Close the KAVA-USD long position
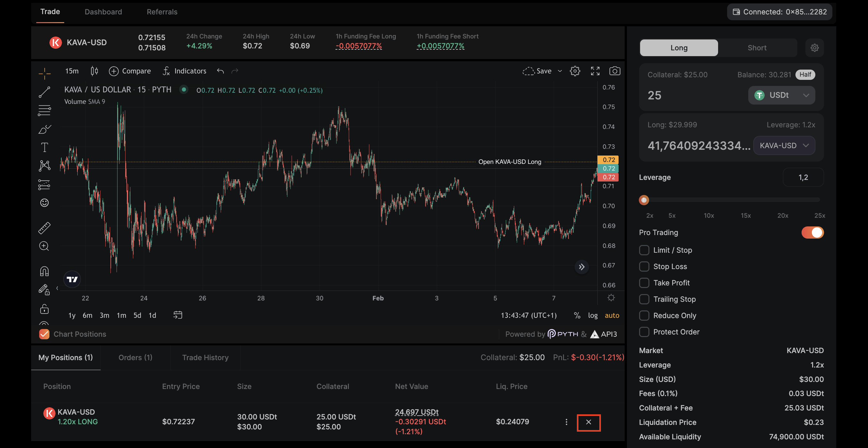This screenshot has height=448, width=868. pyautogui.click(x=588, y=422)
